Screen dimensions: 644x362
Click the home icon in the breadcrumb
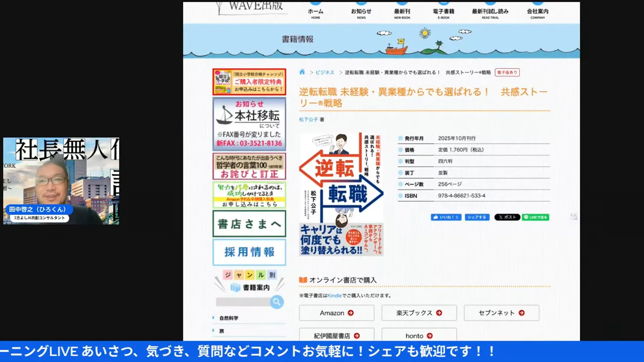click(x=302, y=72)
